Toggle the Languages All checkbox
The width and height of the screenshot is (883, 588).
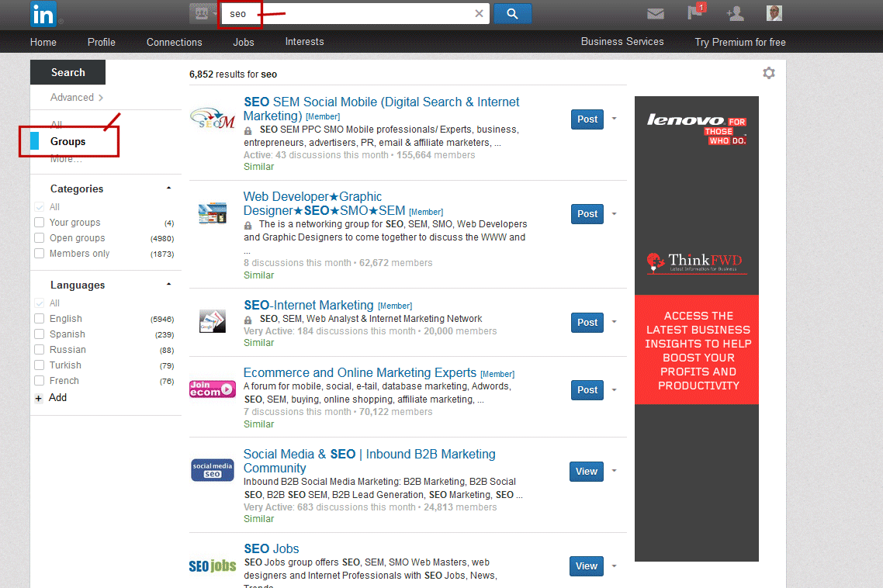point(40,303)
